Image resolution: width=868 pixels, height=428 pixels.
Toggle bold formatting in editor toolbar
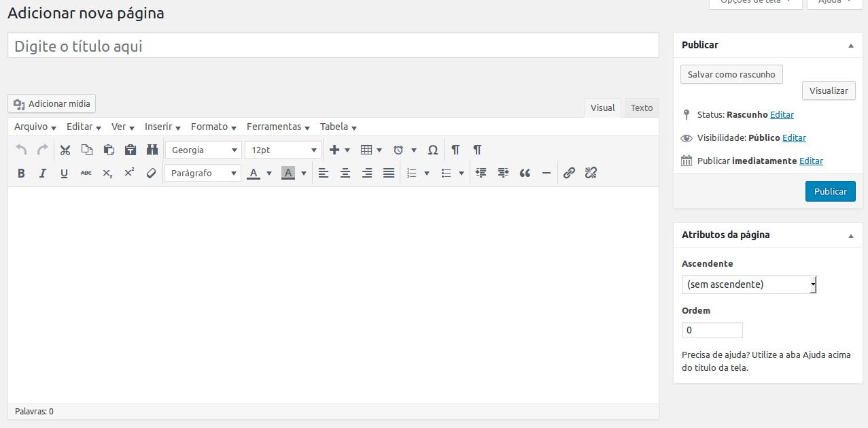[x=21, y=174]
